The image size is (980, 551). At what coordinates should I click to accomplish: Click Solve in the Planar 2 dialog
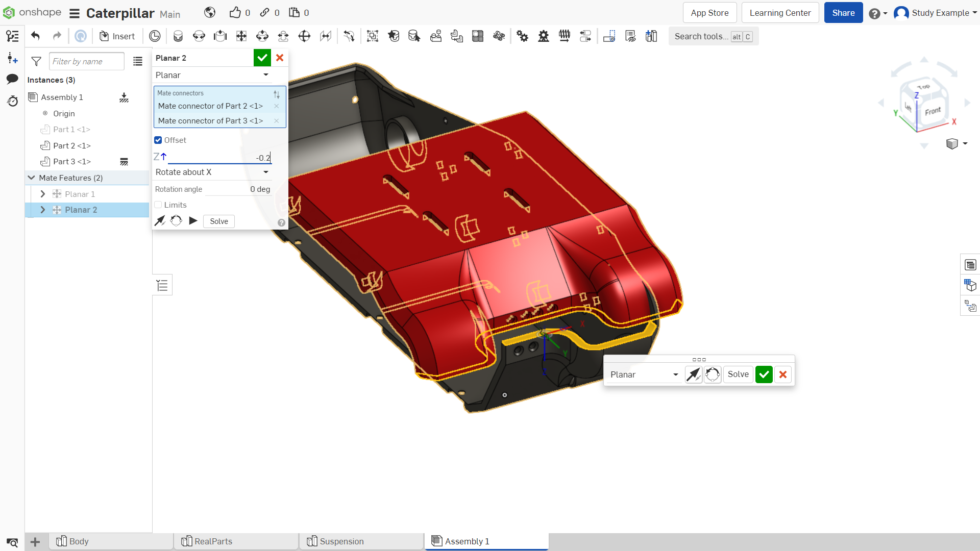point(219,221)
